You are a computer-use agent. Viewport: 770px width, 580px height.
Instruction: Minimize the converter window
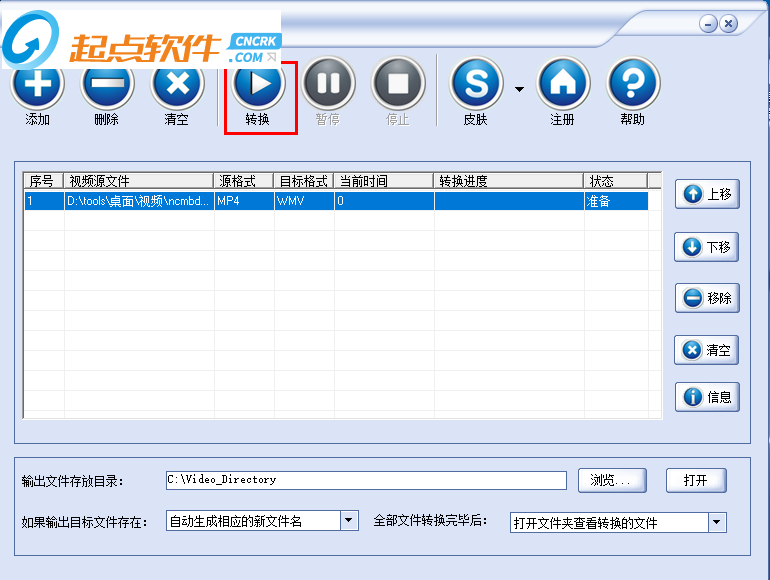coord(708,24)
